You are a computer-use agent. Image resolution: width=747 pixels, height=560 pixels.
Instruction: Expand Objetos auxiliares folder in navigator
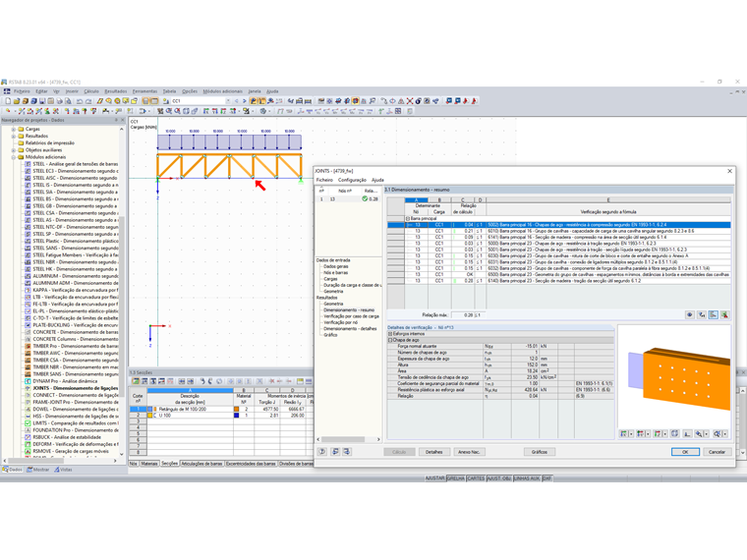(x=14, y=150)
